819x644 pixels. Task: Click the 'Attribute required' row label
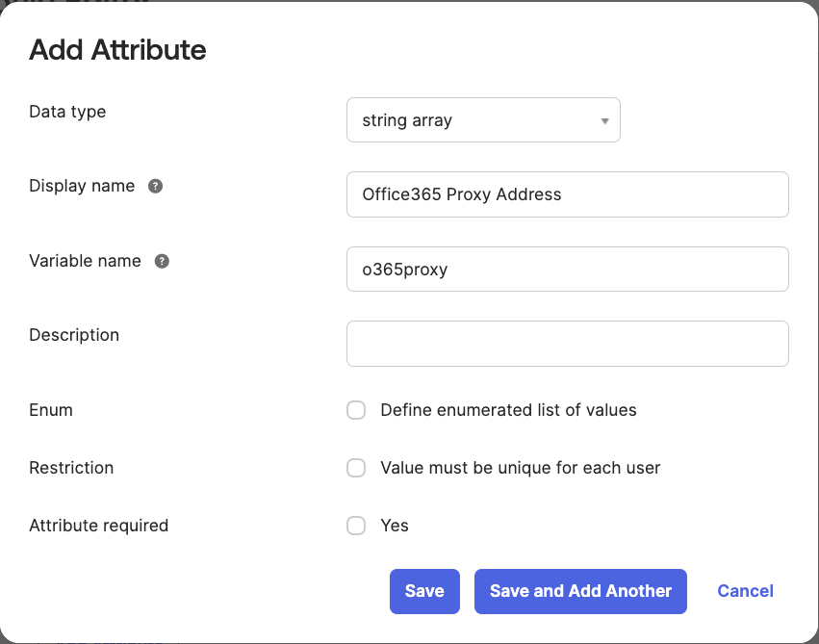(98, 526)
